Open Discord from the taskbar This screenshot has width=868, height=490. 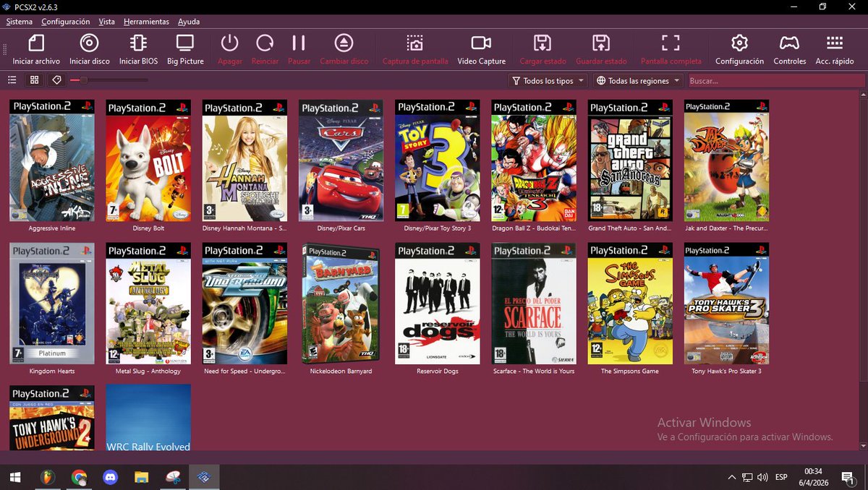coord(110,477)
